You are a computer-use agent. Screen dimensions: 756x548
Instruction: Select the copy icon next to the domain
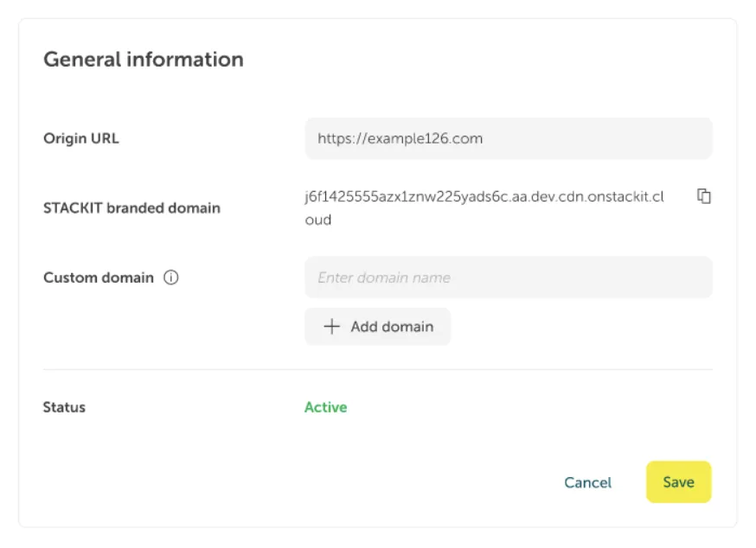(705, 196)
